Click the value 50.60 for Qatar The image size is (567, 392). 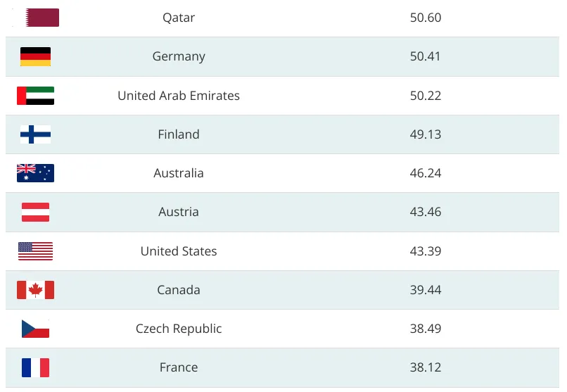(426, 18)
